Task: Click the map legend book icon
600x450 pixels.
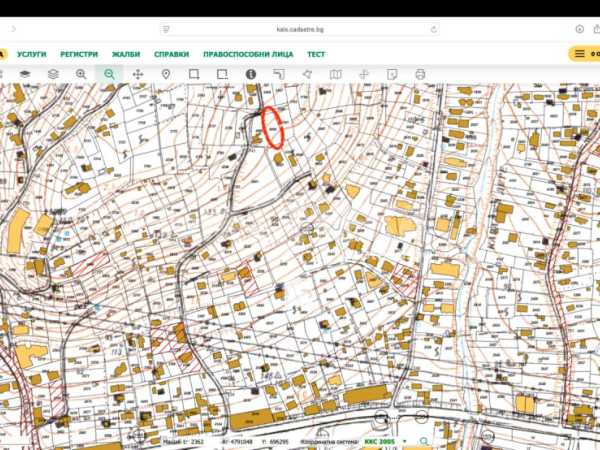Action: [x=336, y=74]
